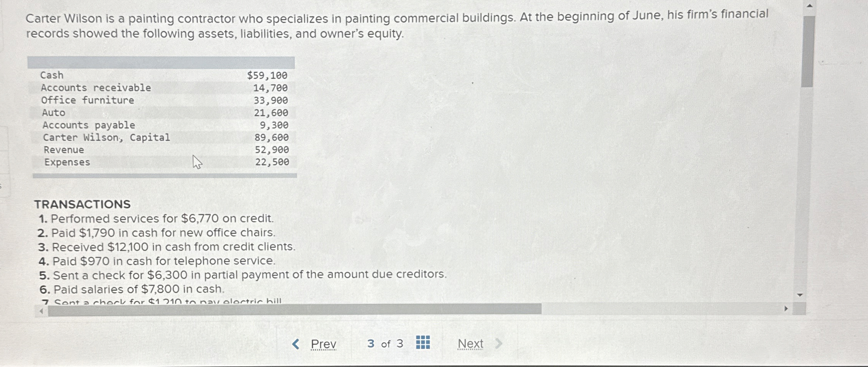Screen dimensions: 868x367
Task: Click the '3 of 3' page indicator
Action: [x=385, y=343]
